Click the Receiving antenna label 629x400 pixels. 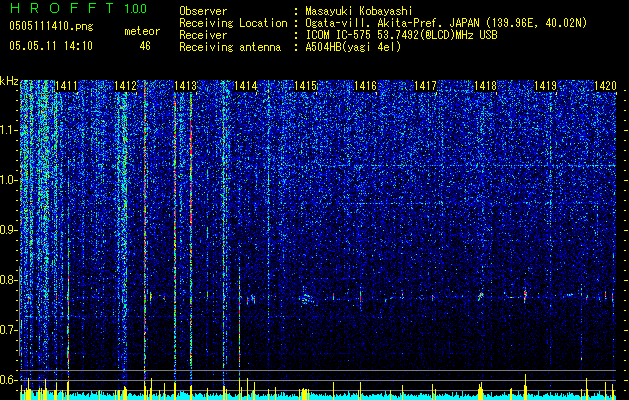tap(230, 47)
